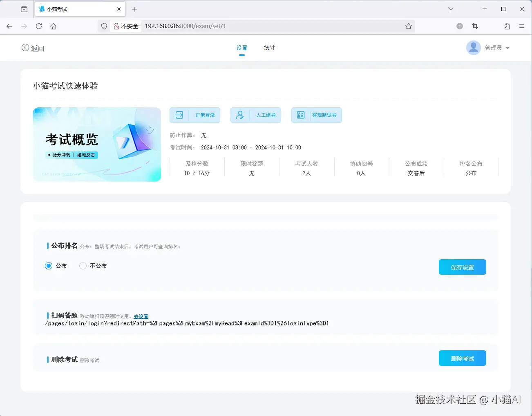532x416 pixels.
Task: Click the 保存设置 save settings button
Action: [x=462, y=267]
